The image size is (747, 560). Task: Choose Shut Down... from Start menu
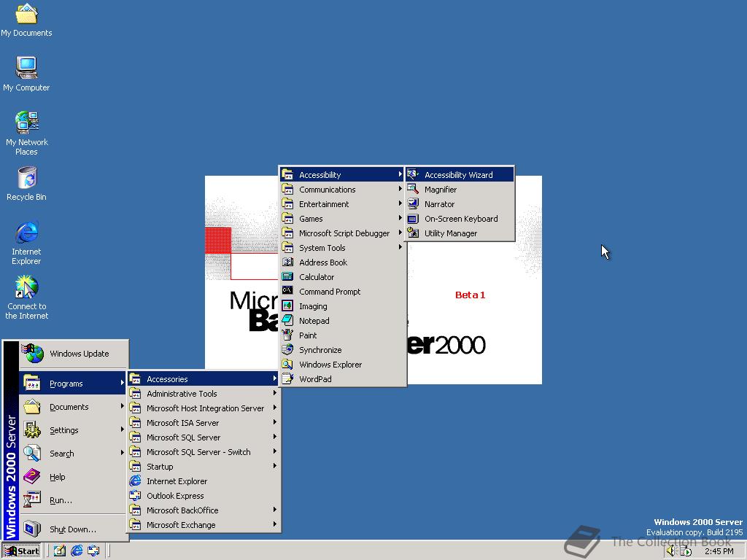click(x=74, y=529)
